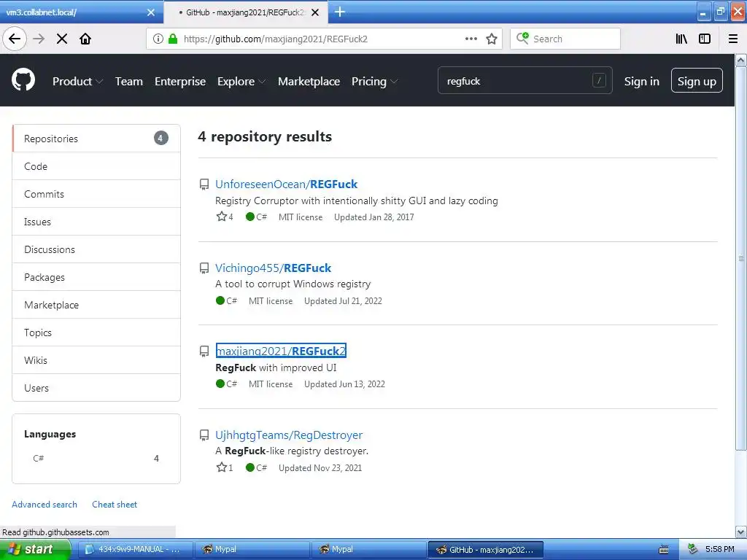Open the Vichingo455/REGFuck repository
This screenshot has width=747, height=560.
click(x=273, y=268)
